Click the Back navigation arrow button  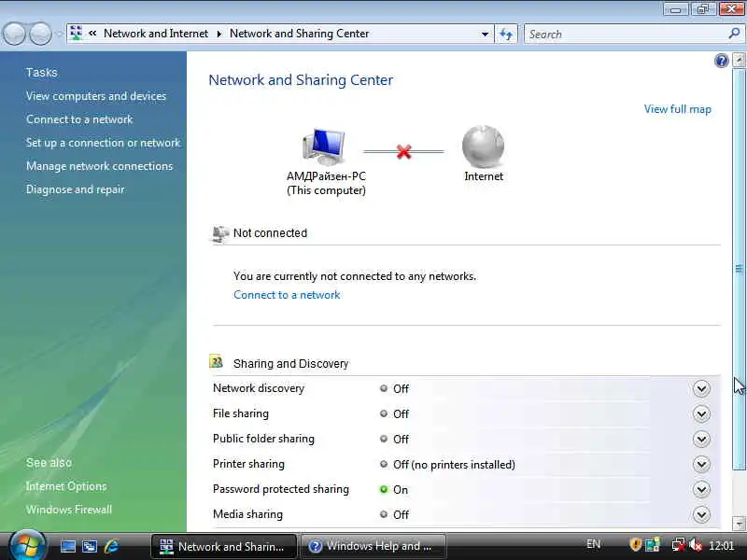click(14, 34)
